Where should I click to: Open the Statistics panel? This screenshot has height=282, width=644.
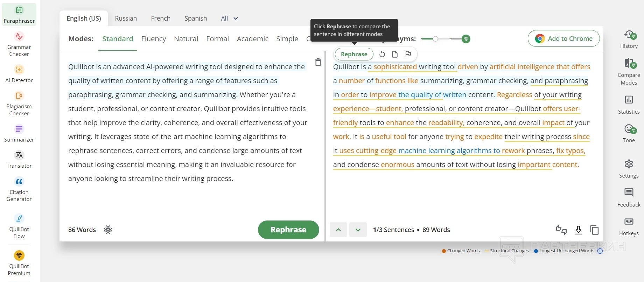629,104
